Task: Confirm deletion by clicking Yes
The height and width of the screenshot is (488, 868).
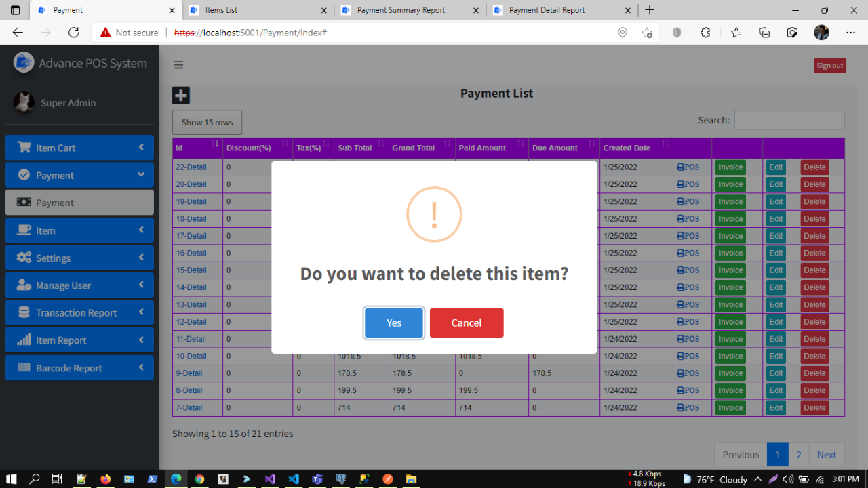Action: tap(393, 323)
